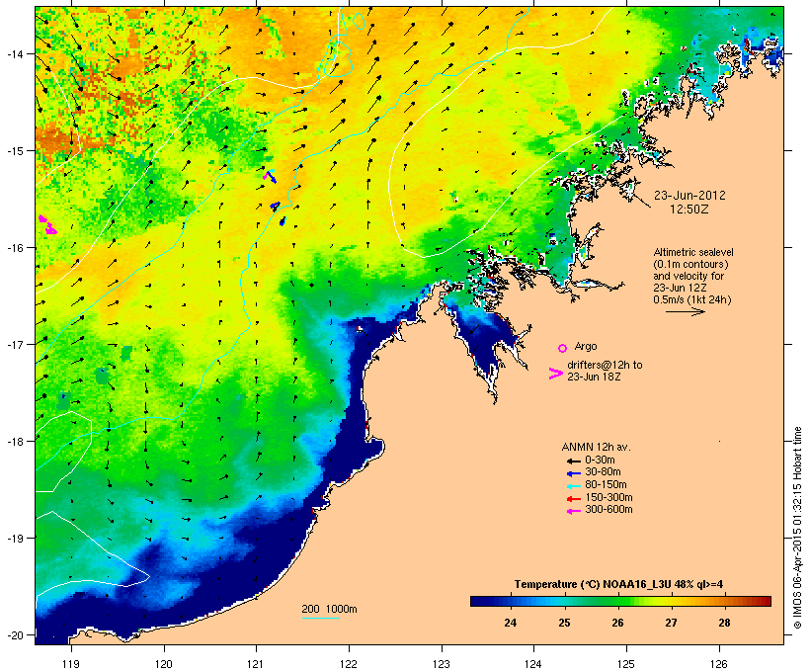Click the cyan 80-150m legend arrow

(x=573, y=486)
